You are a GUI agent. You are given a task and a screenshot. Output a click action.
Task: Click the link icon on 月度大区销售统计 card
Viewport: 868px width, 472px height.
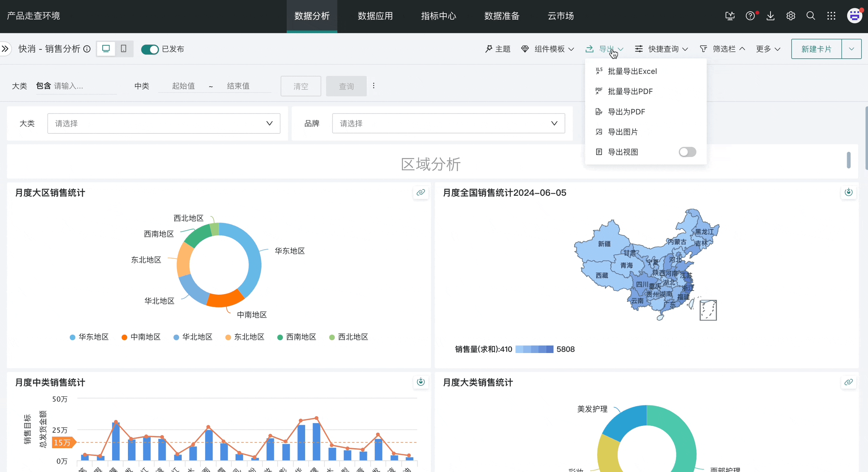(x=421, y=192)
